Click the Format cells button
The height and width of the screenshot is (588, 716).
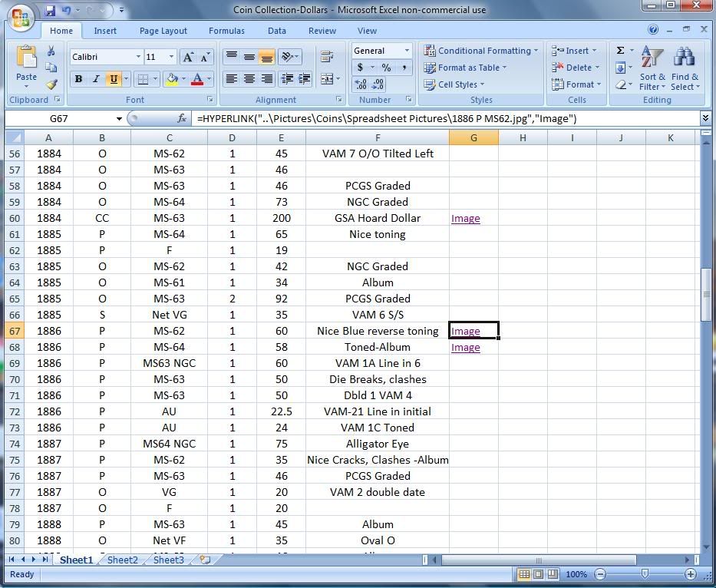pos(576,84)
